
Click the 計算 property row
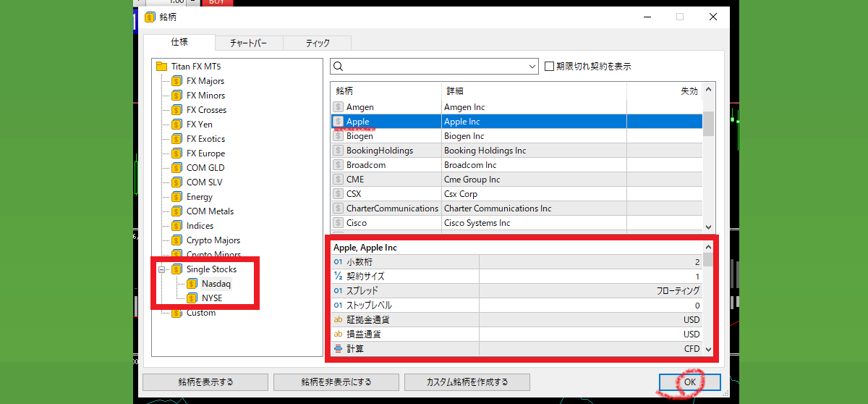click(516, 349)
